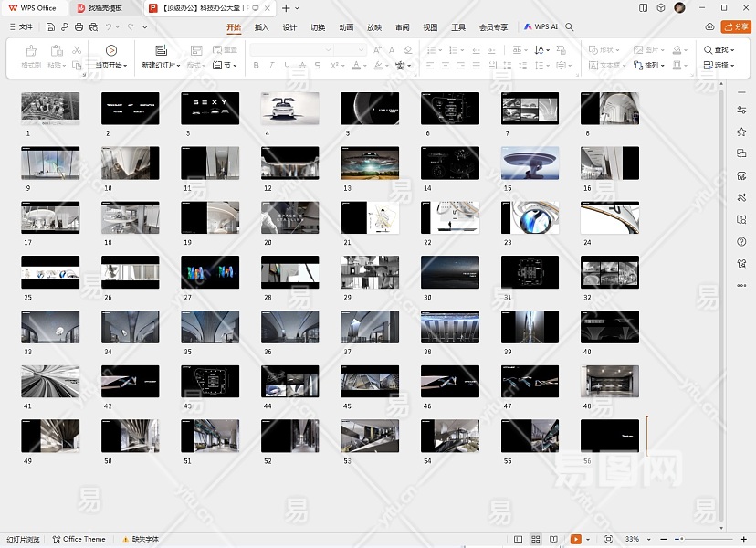
Task: Select the last slide thumbnail number 56
Action: tap(610, 436)
